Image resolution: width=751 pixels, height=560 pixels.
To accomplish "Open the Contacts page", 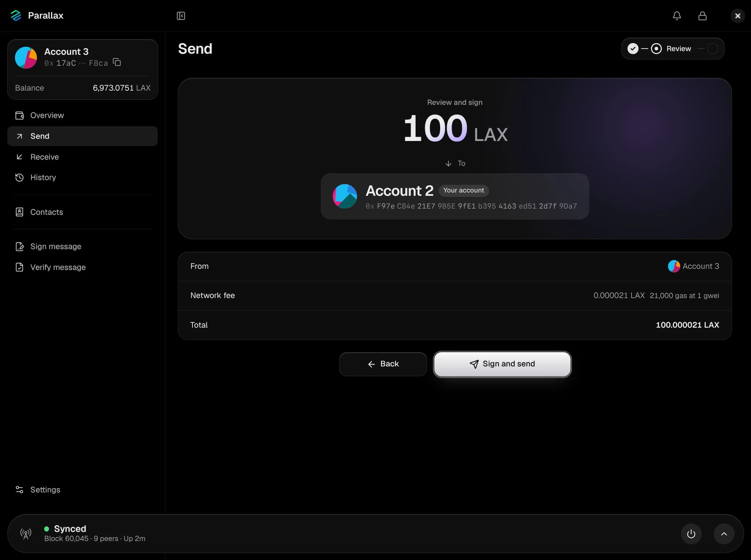I will tap(83, 212).
